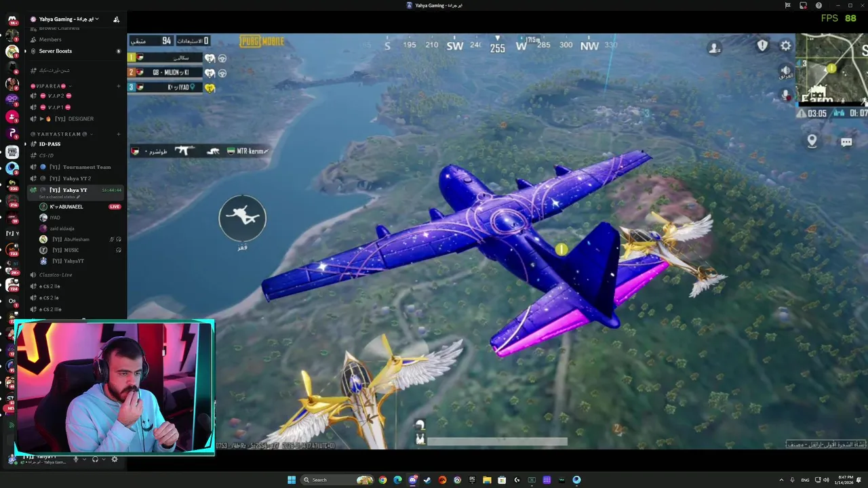
Task: Open Server Boosts in the sidebar
Action: coord(56,51)
